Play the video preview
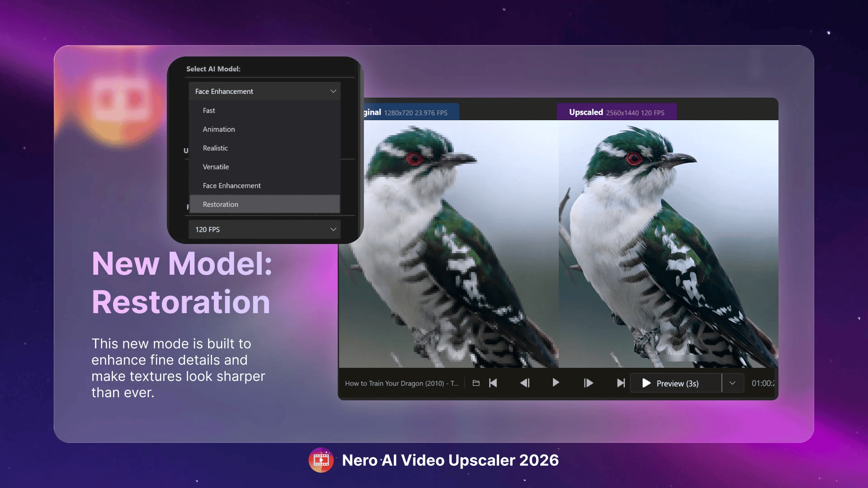This screenshot has height=488, width=868. click(x=555, y=383)
